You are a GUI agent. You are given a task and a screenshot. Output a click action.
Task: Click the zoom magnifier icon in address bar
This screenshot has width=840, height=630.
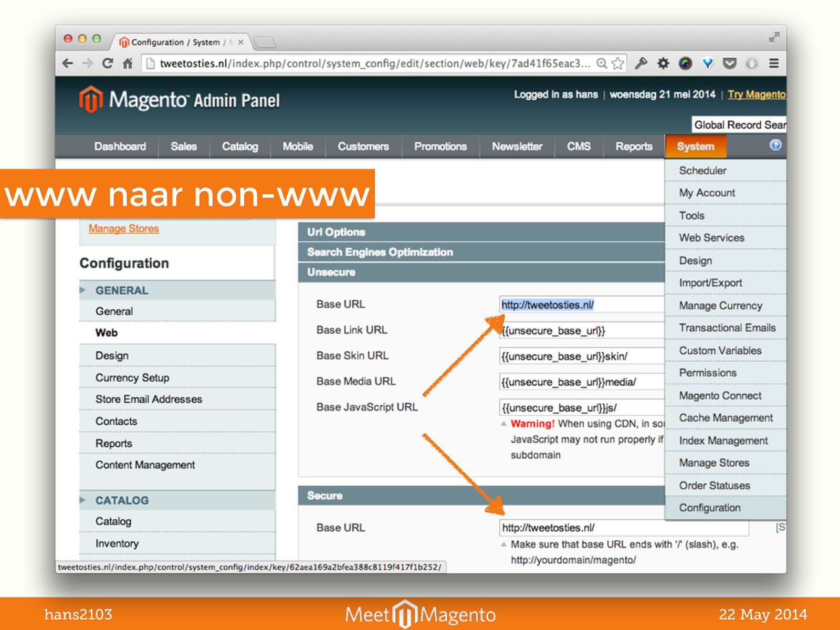[x=602, y=64]
